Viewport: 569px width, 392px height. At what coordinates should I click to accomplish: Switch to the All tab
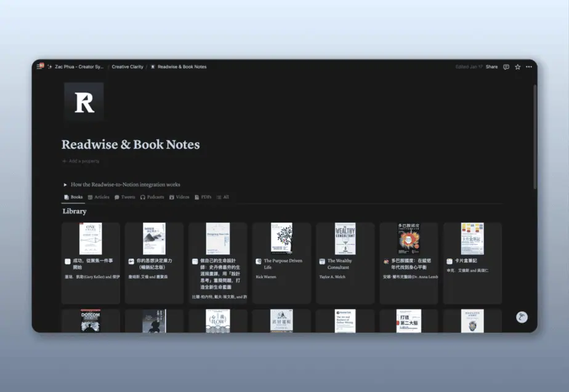pos(223,198)
